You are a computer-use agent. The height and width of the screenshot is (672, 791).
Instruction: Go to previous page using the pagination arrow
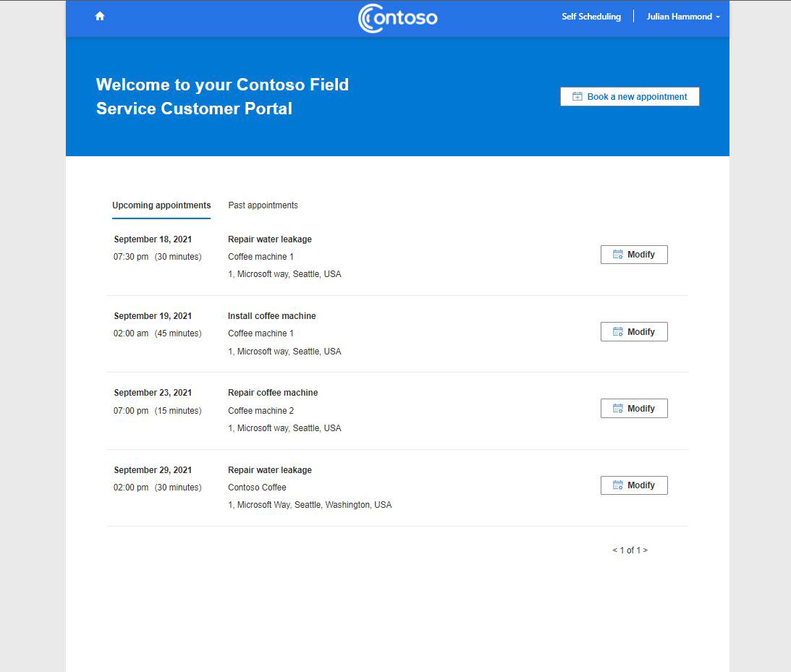tap(615, 550)
